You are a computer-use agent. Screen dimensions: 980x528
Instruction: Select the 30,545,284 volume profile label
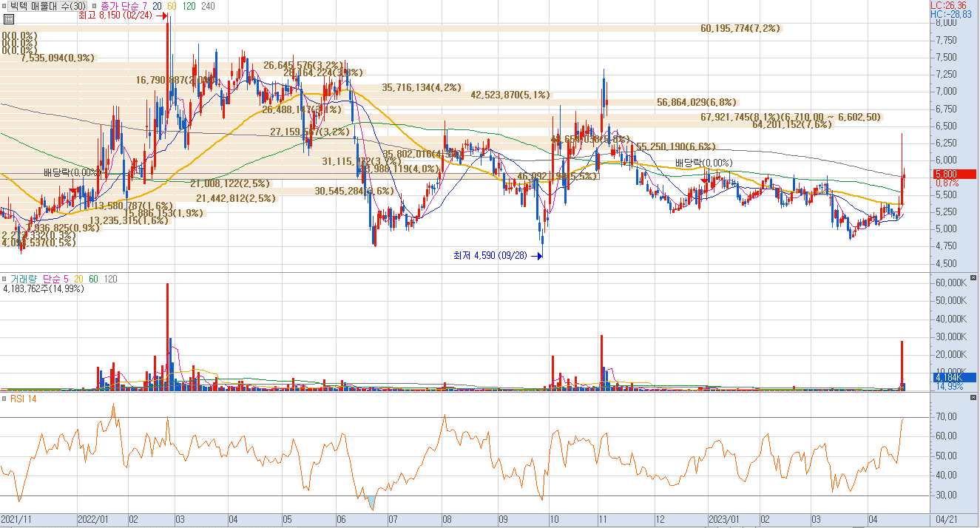tap(354, 191)
